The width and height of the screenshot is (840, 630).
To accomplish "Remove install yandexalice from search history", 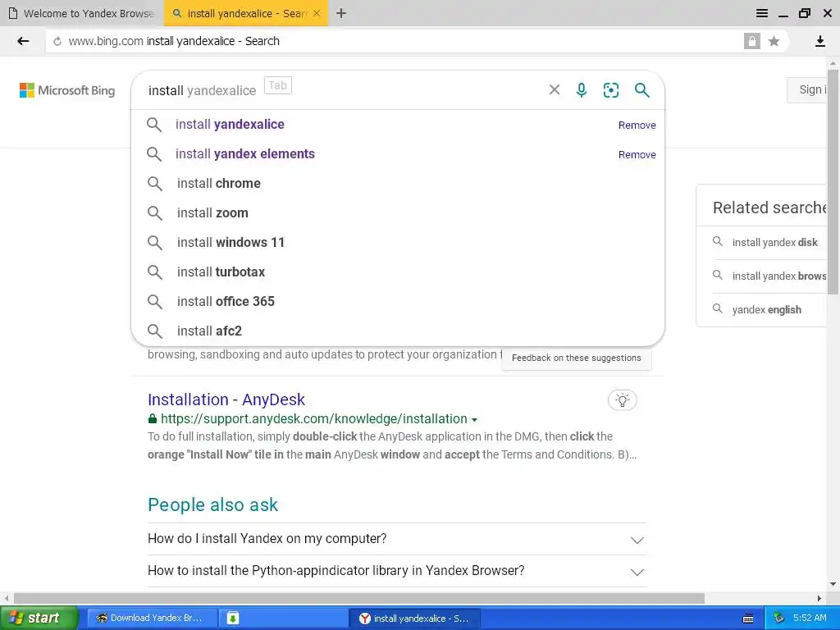I will 637,125.
